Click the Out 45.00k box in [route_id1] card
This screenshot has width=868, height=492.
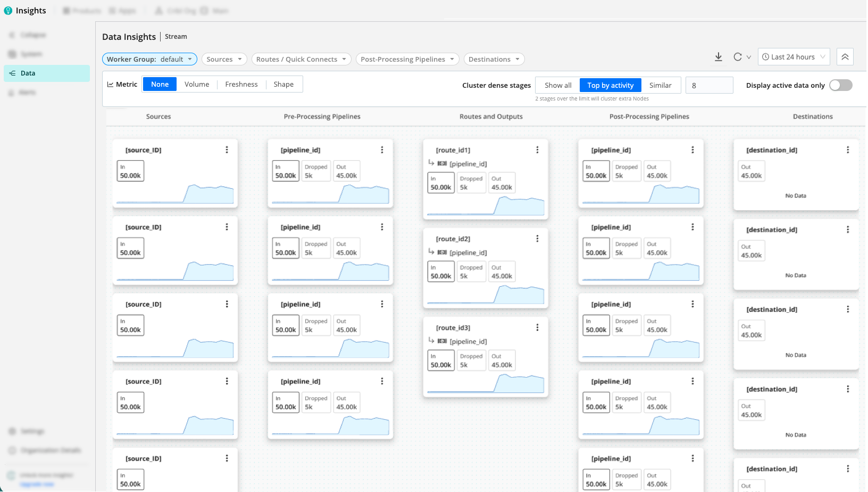502,183
